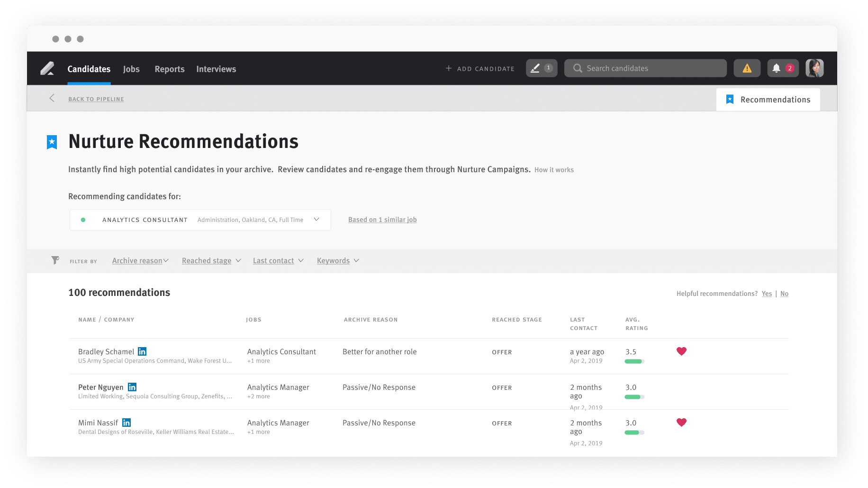Go to the Interviews tab
Screen dimensions: 868x488
point(216,69)
